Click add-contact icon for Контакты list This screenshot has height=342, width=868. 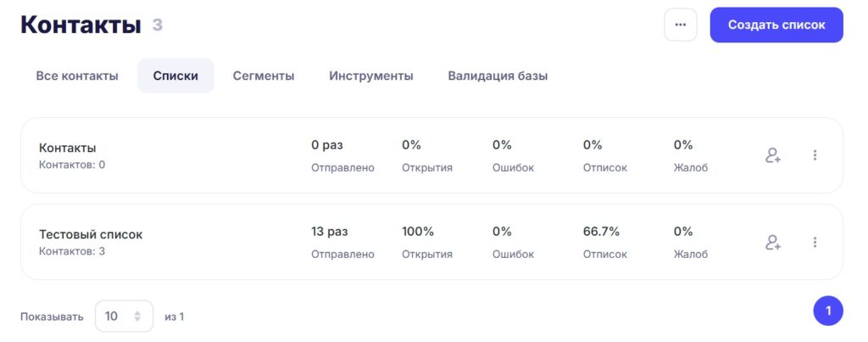(x=773, y=156)
